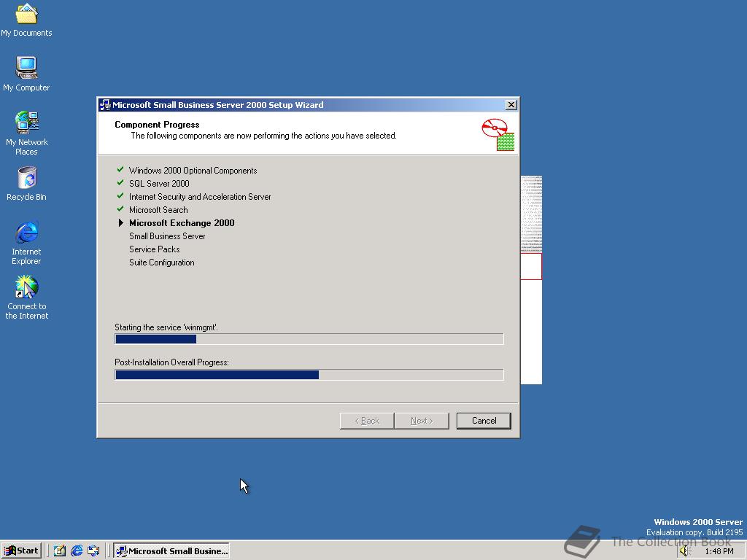Screen dimensions: 747x560
Task: Click the 'Component Progress' heading
Action: pos(157,124)
